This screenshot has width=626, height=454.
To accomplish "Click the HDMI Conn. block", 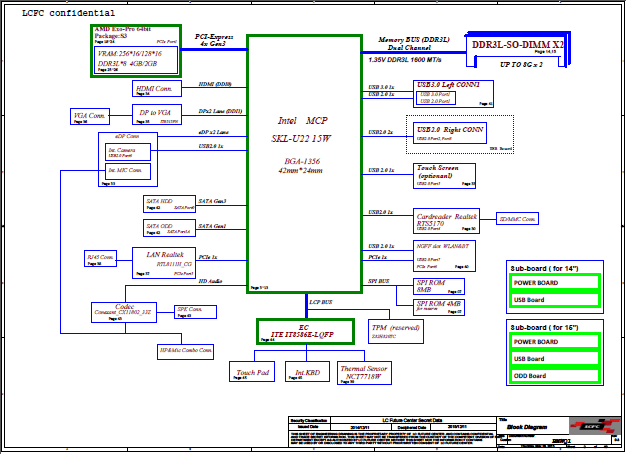I will tap(153, 89).
